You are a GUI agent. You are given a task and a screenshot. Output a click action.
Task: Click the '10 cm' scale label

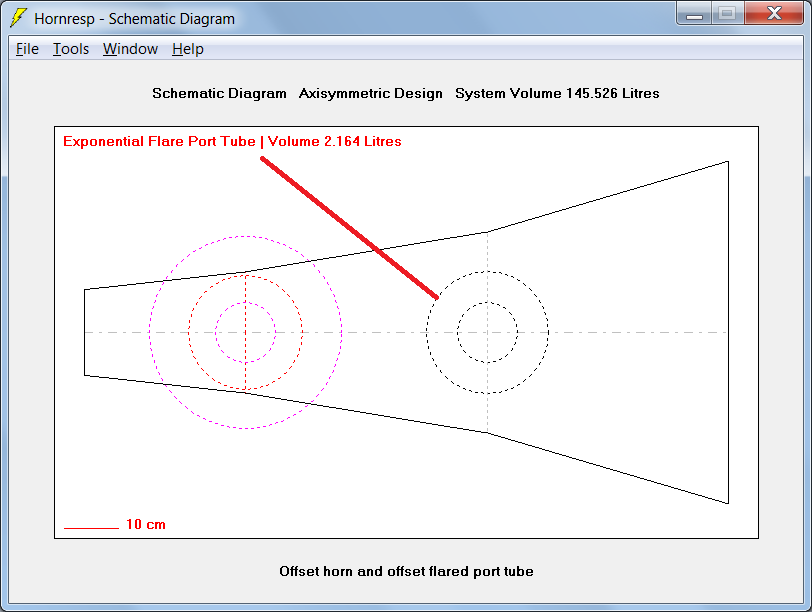146,524
